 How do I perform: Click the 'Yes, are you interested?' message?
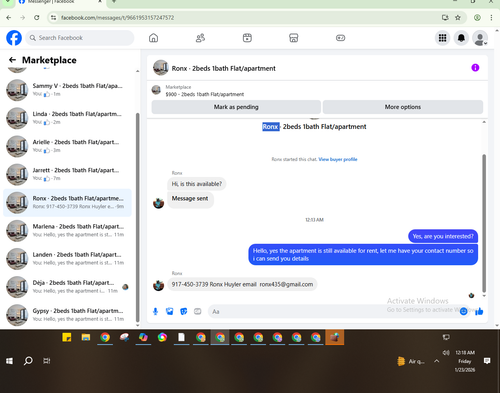pyautogui.click(x=443, y=236)
